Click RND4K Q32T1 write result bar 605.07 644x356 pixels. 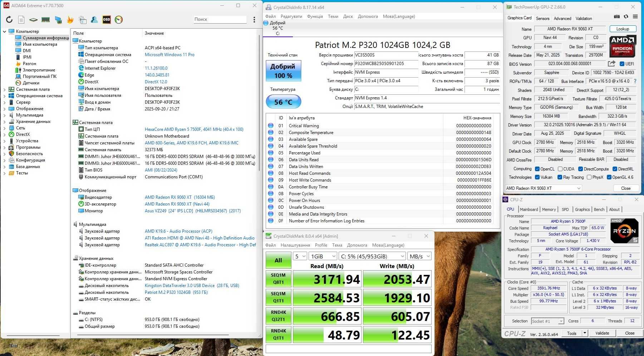(x=397, y=316)
